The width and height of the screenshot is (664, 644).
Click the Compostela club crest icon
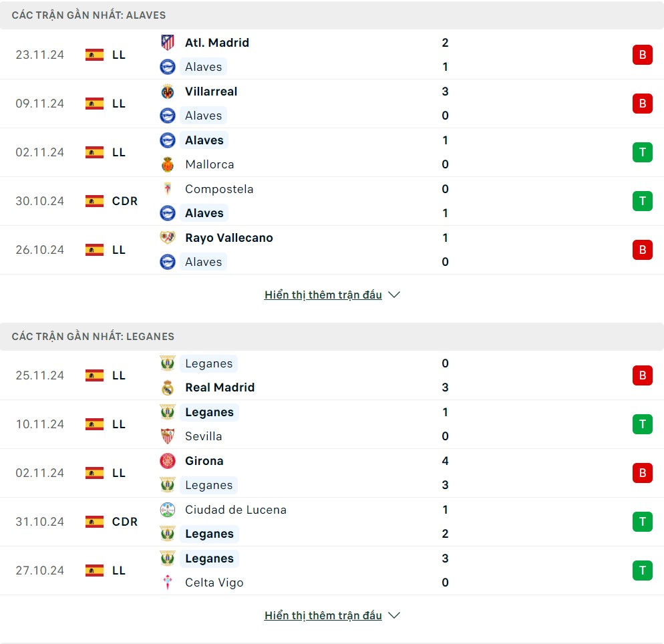click(168, 189)
